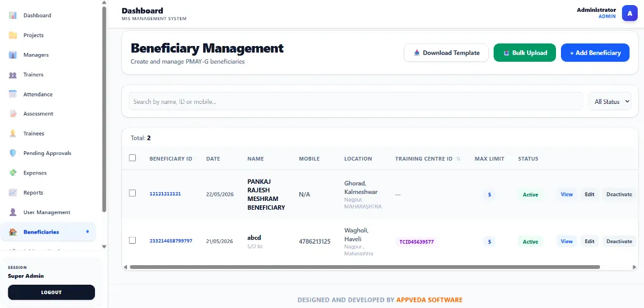Screen dimensions: 644x308
Task: Click the Administrator avatar A icon
Action: (629, 13)
